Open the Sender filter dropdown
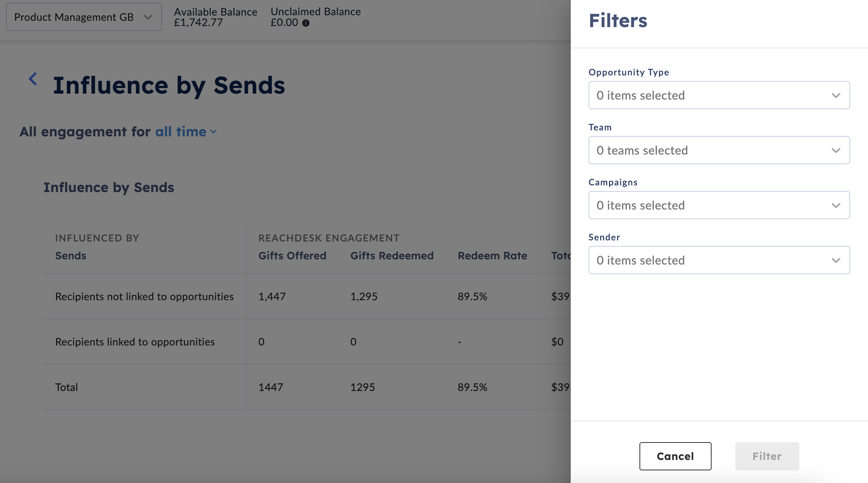The height and width of the screenshot is (483, 868). [x=719, y=260]
